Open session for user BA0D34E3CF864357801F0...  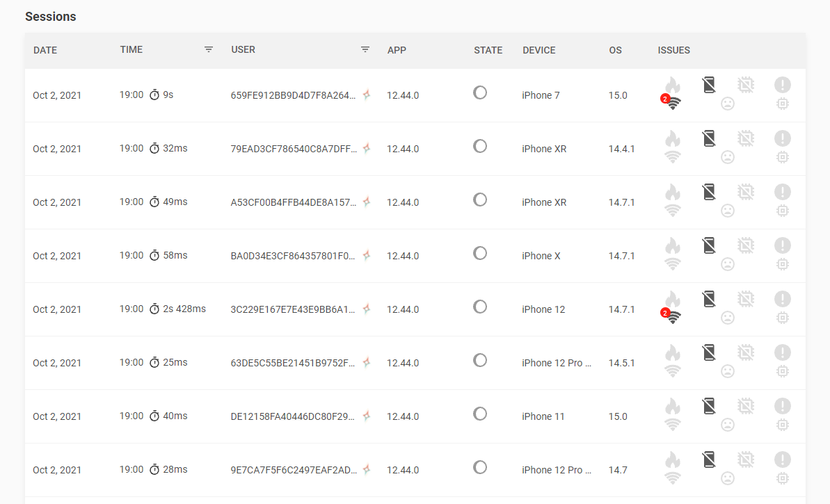click(293, 255)
